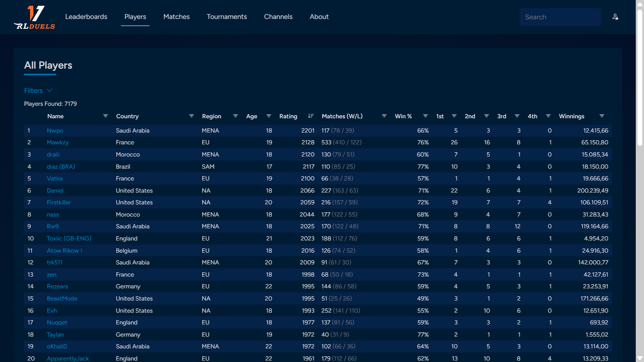Open the filter for the Winnings column
The image size is (644, 362).
pyautogui.click(x=601, y=116)
